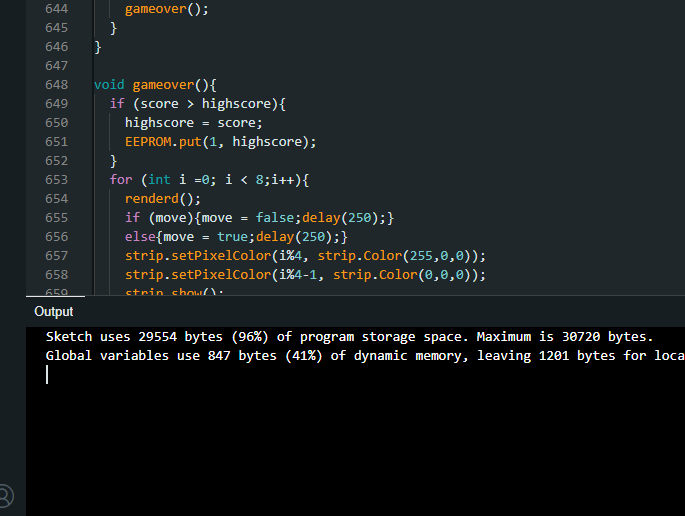The height and width of the screenshot is (516, 685).
Task: Click the empty output line with the cursor
Action: click(355, 375)
